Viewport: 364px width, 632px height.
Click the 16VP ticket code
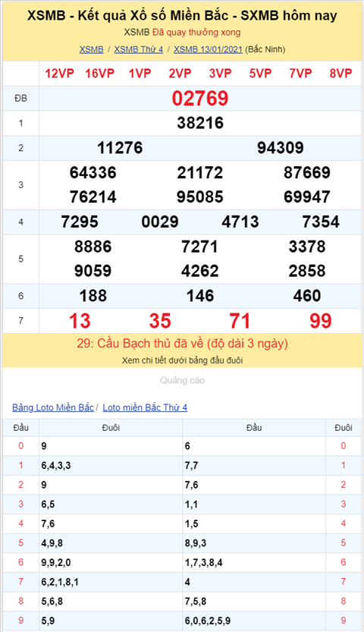pyautogui.click(x=100, y=74)
